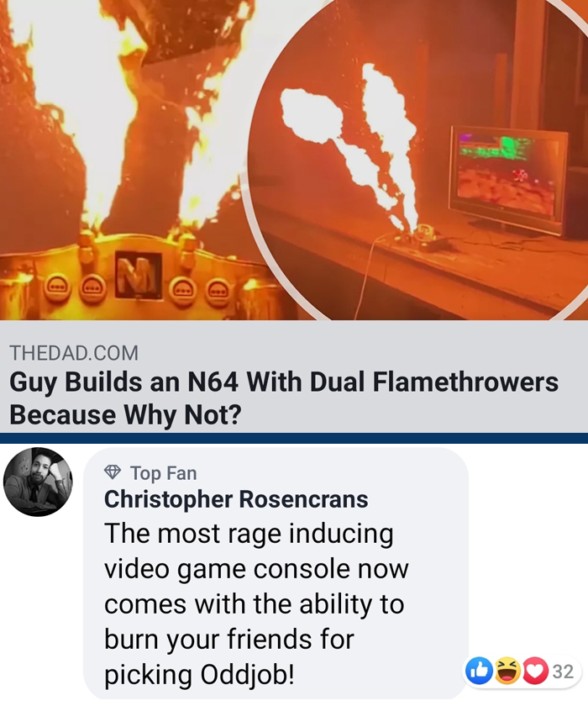Open the N64 Dual Flamethrowers article headline

coord(284,398)
